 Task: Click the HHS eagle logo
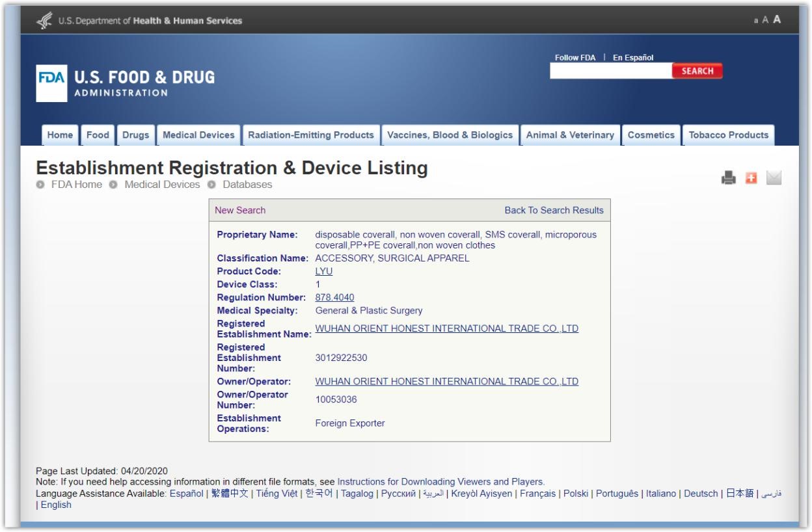(x=44, y=21)
